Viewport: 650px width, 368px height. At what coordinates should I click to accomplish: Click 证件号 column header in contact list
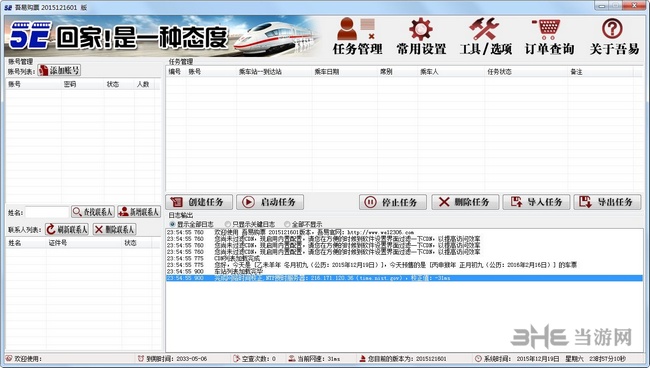(x=84, y=243)
